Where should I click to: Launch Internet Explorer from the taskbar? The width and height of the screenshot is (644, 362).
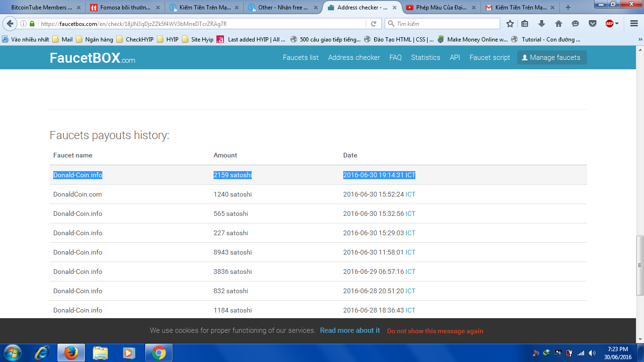coord(42,353)
